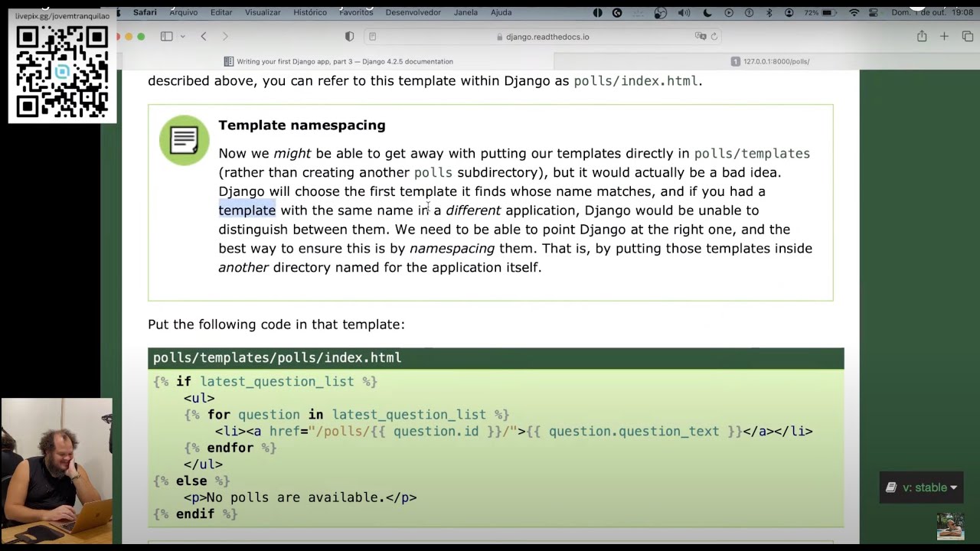Click the reader view icon in address bar
This screenshot has height=551, width=980.
(373, 37)
